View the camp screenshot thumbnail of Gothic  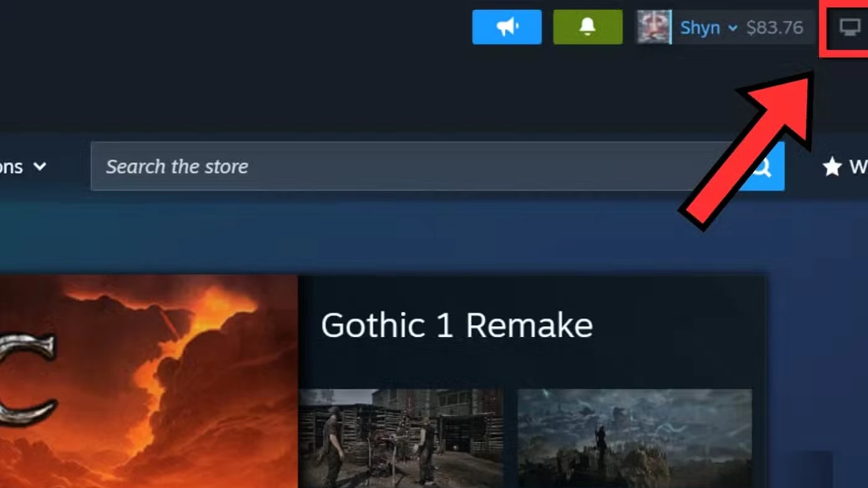[x=401, y=438]
